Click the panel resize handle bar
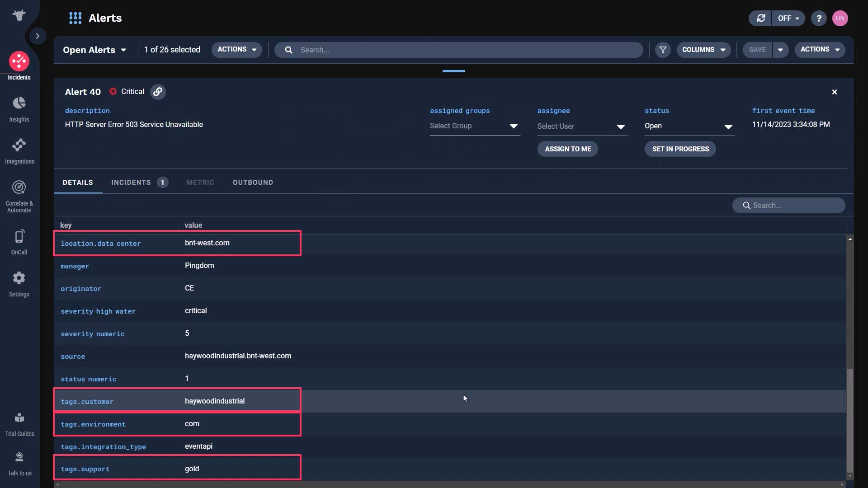 (x=453, y=71)
